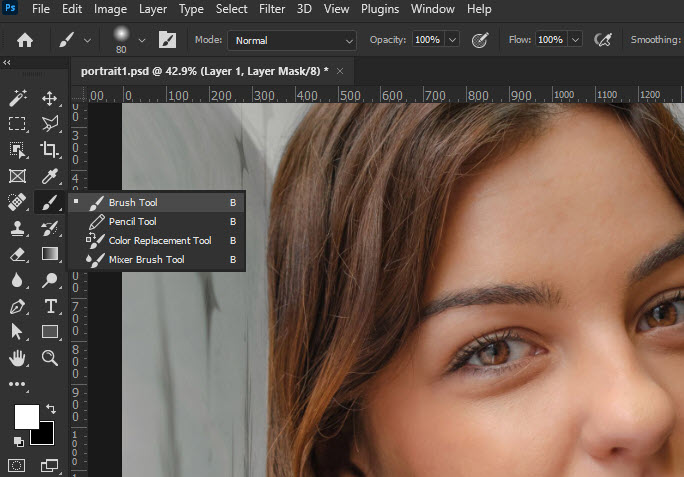This screenshot has height=477, width=684.
Task: Select the Brush tool in toolbar
Action: click(49, 202)
